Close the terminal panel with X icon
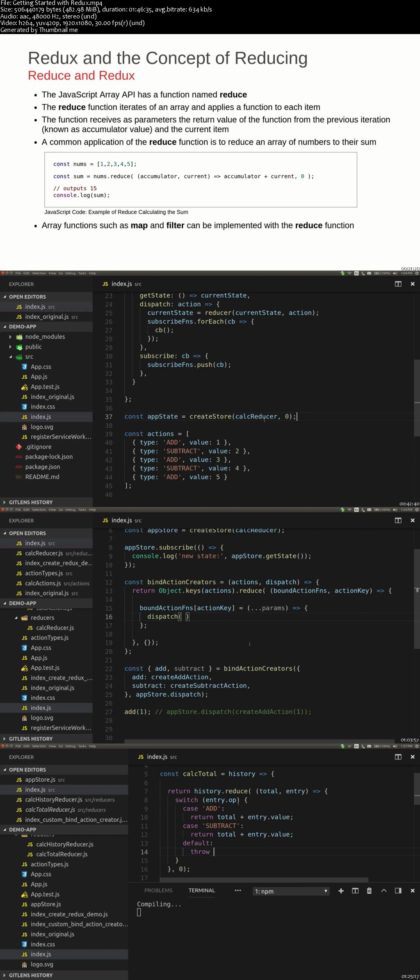 point(413,890)
